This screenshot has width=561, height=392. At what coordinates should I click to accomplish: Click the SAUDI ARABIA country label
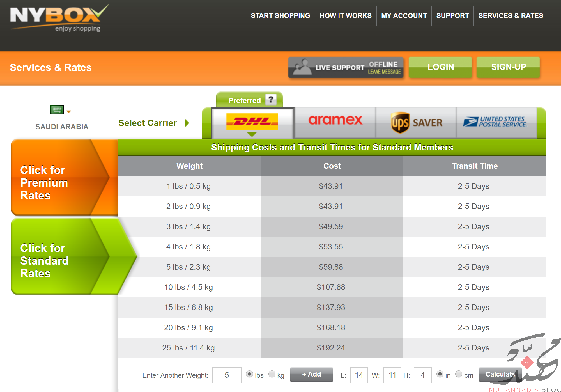[x=62, y=127]
